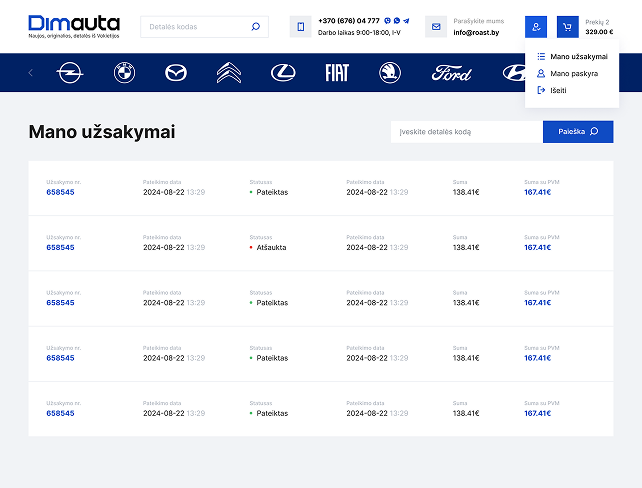Image resolution: width=642 pixels, height=488 pixels.
Task: Choose the Citroën brand logo
Action: (x=229, y=72)
